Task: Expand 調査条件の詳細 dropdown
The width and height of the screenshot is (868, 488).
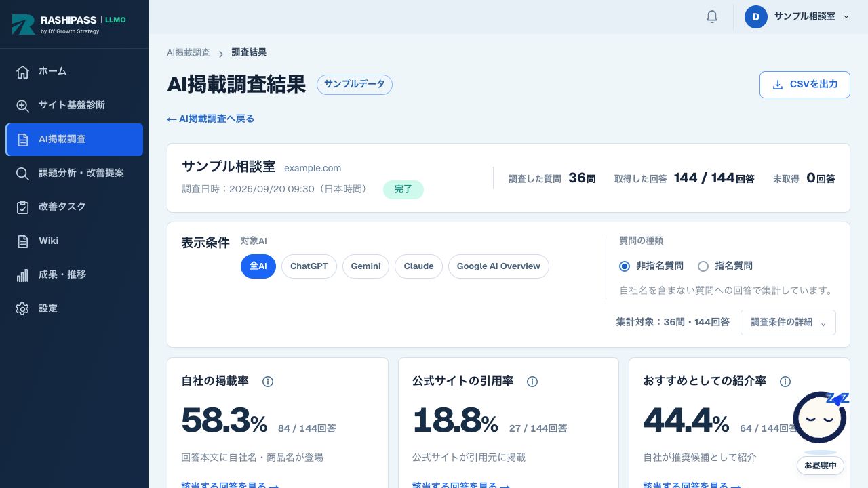Action: (x=788, y=323)
